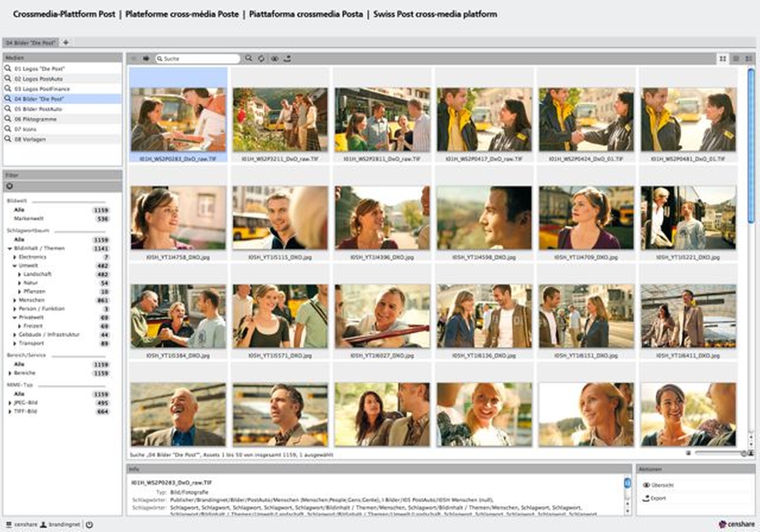Screen dimensions: 760x532
Task: Click magnifier icon beside 01 Logos "Die Post"
Action: [x=8, y=68]
